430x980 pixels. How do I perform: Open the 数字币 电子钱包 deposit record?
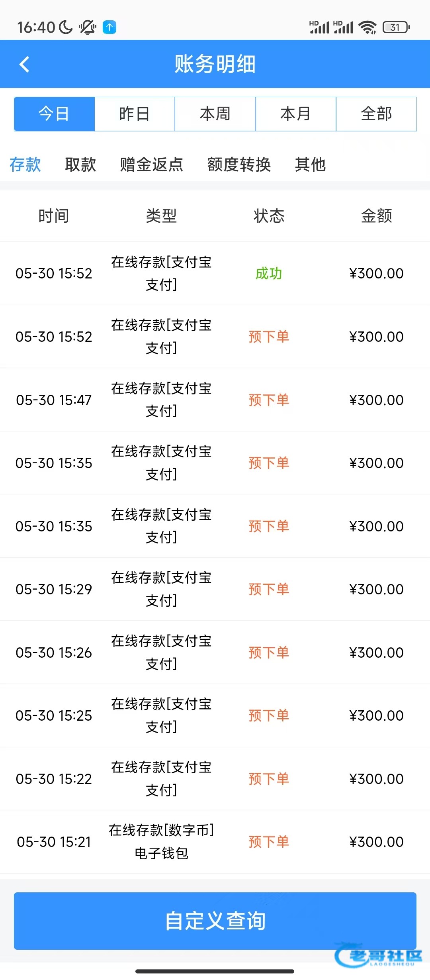pos(215,842)
